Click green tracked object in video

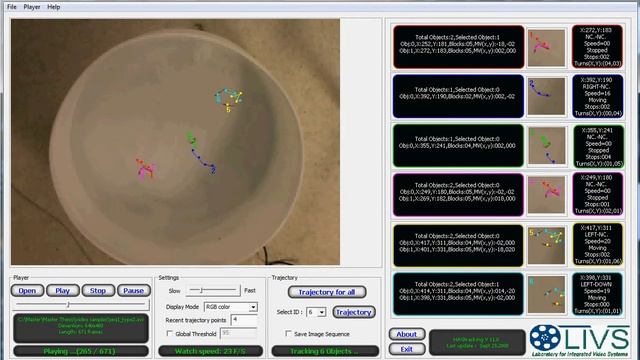[x=192, y=140]
